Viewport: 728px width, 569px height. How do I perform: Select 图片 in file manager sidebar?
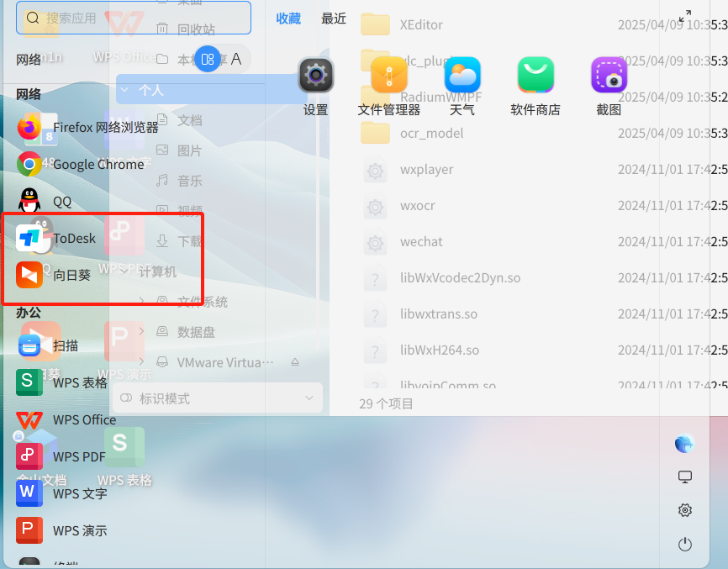179,150
